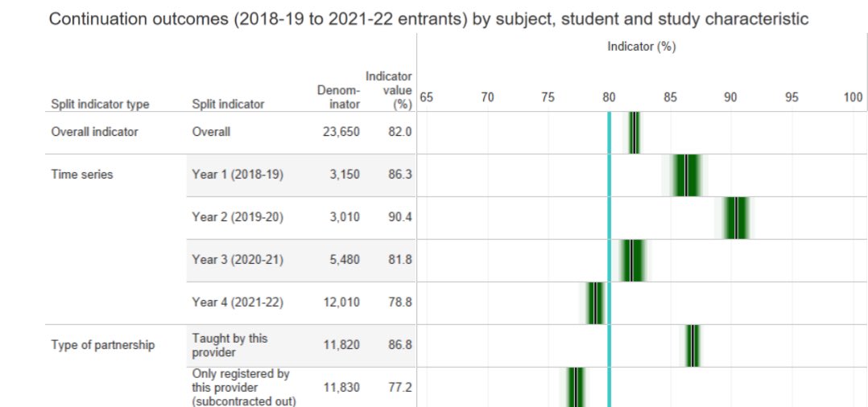Click the Year 2 (2019-20) chart mark
Screen dimensions: 868x407
(x=736, y=217)
